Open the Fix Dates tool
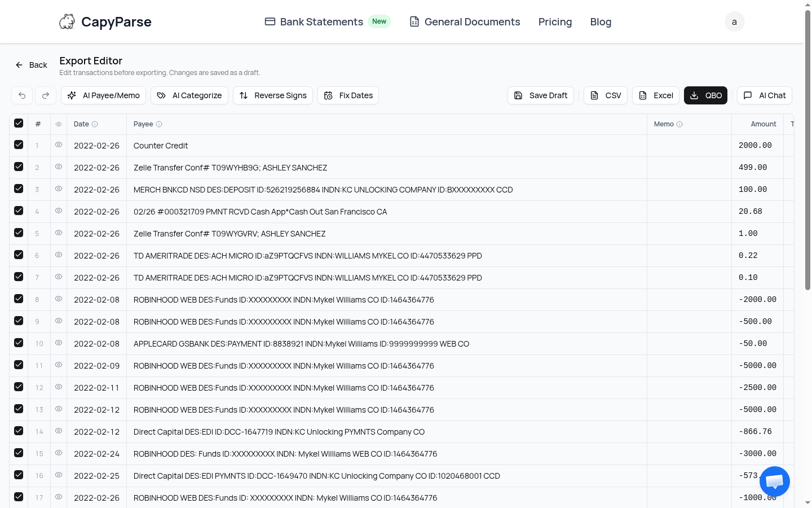 [348, 95]
